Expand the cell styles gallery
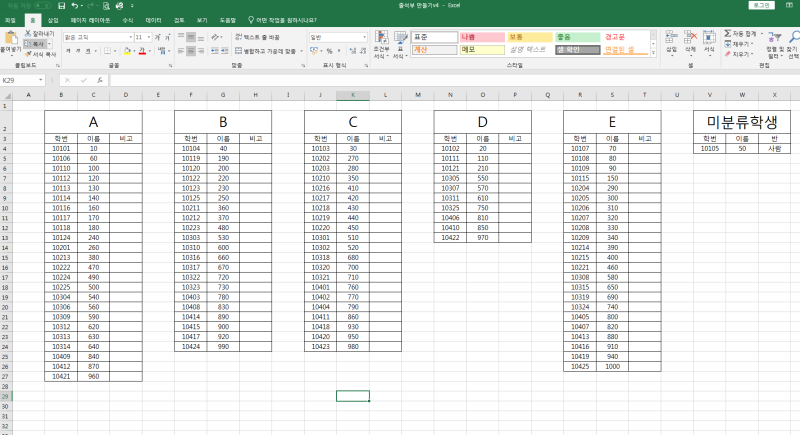Screen dimensions: 800x435 (x=653, y=53)
